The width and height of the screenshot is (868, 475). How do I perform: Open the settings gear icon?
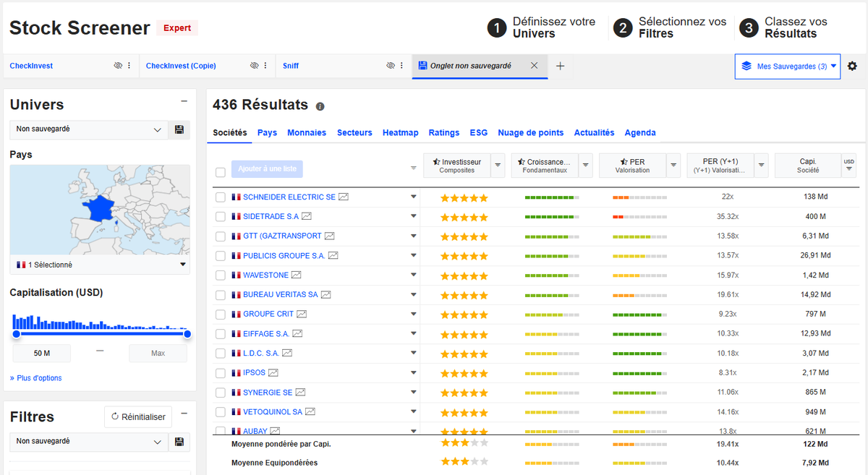(x=852, y=66)
